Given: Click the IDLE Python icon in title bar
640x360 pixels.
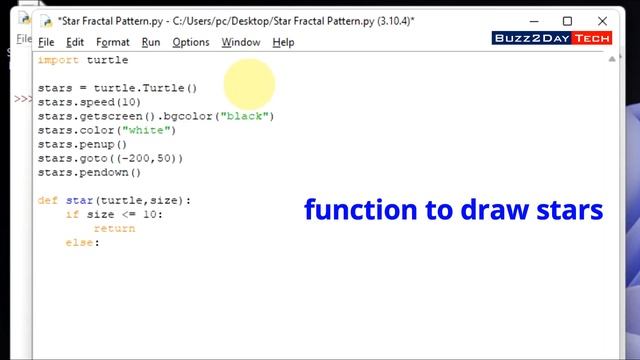Looking at the screenshot, I should (x=47, y=21).
